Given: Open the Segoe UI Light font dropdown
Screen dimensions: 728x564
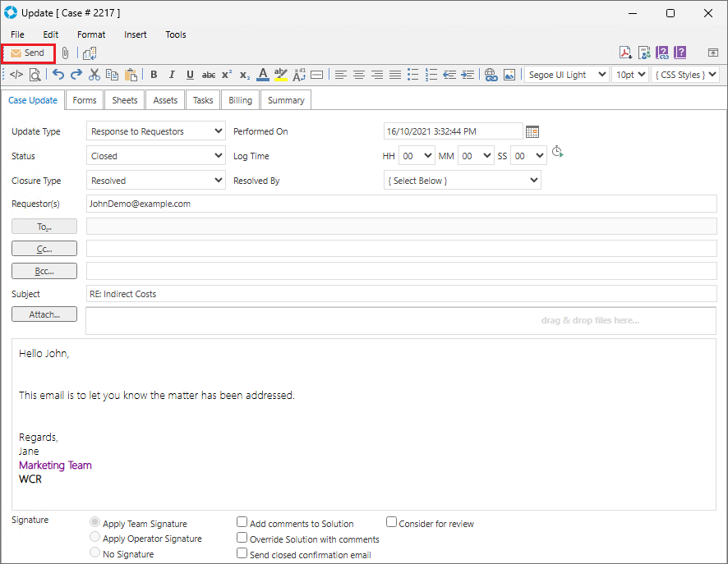Looking at the screenshot, I should pyautogui.click(x=566, y=75).
